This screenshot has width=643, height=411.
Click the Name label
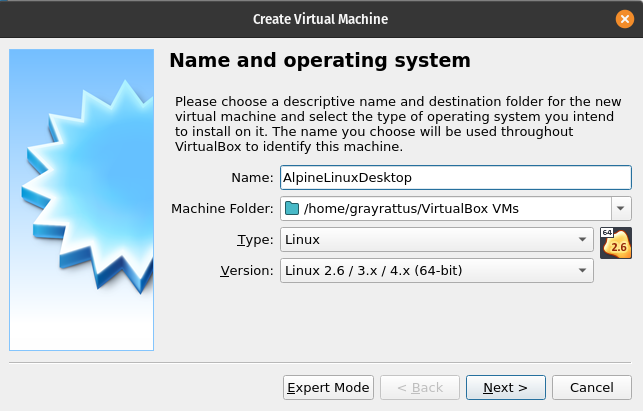pyautogui.click(x=252, y=178)
